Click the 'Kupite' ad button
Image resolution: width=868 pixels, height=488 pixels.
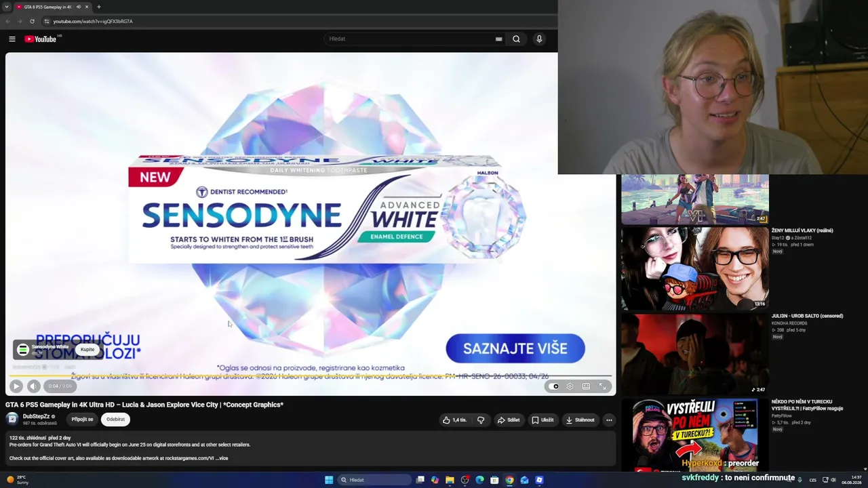pyautogui.click(x=87, y=350)
